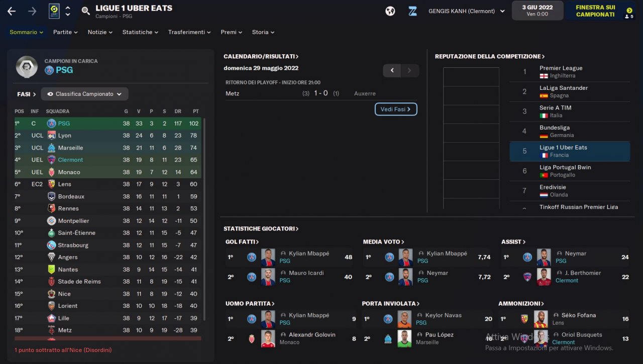Open Auxerre in the playoff result
Viewport: 643px width, 364px height.
click(365, 93)
